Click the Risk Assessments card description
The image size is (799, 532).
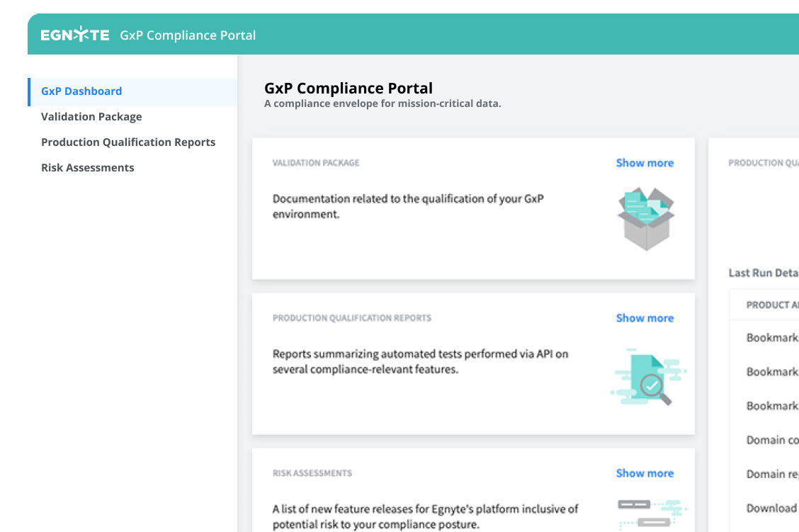(x=425, y=516)
